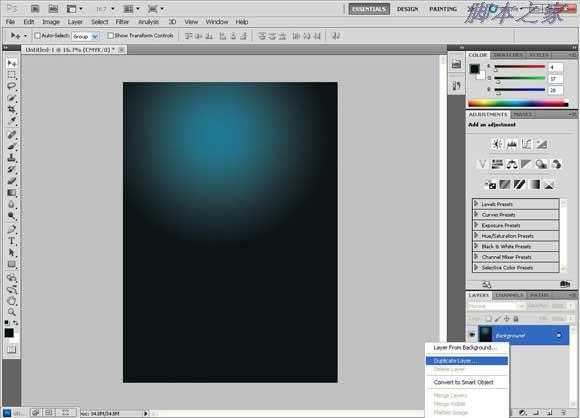Image resolution: width=580 pixels, height=418 pixels.
Task: Toggle Show Transform Controls checkbox
Action: [x=110, y=36]
